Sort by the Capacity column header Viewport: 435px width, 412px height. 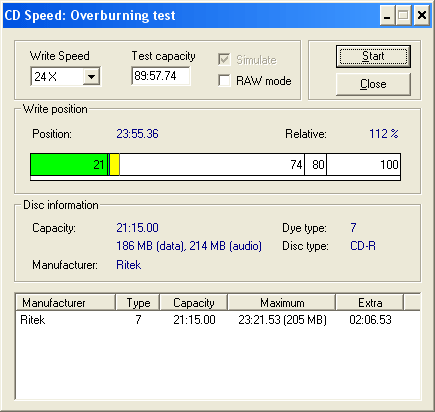pyautogui.click(x=194, y=302)
